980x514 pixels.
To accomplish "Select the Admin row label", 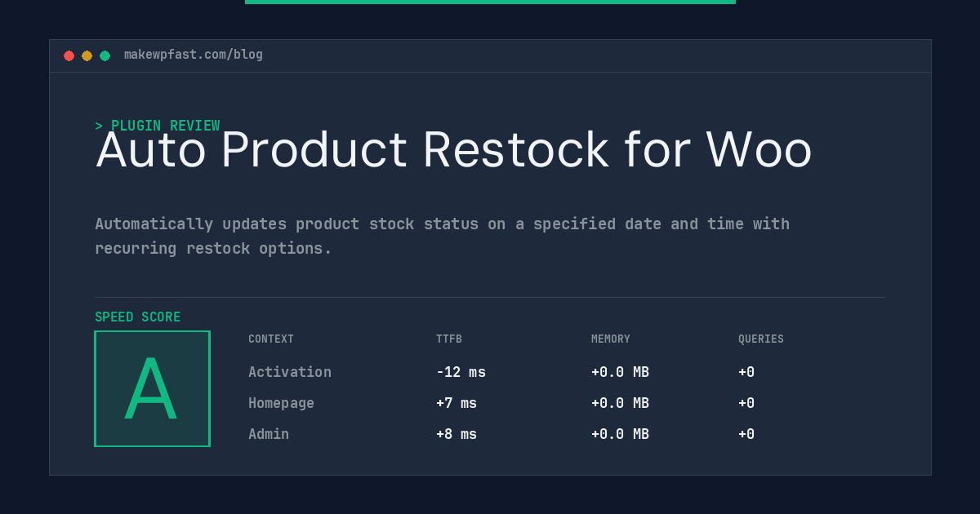I will pyautogui.click(x=269, y=434).
